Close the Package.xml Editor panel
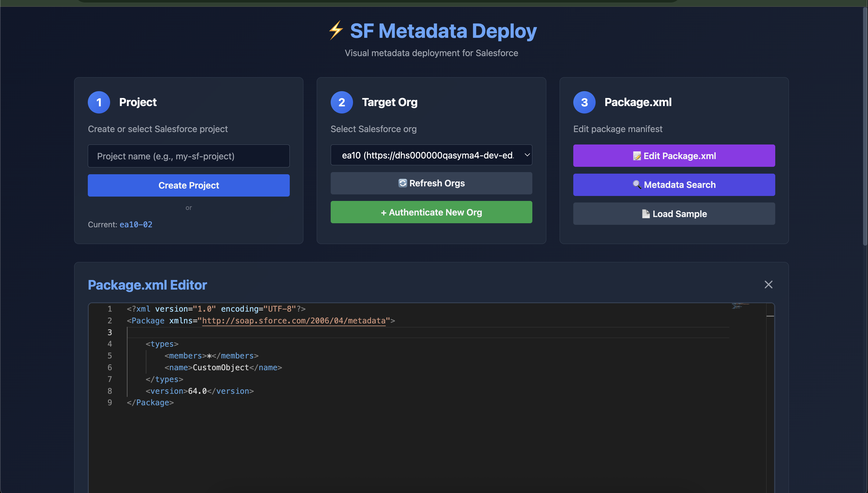Viewport: 868px width, 493px height. 768,284
